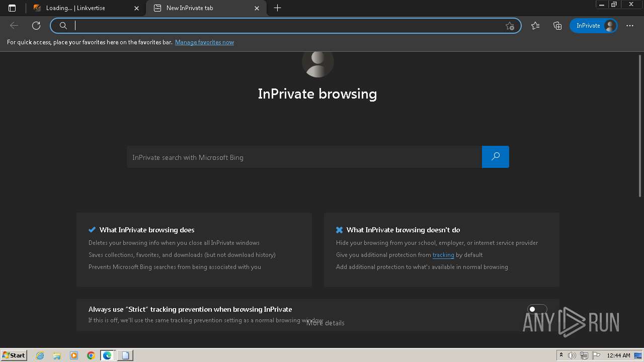Click What InPrivate browsing does heading
This screenshot has width=644, height=362.
(x=147, y=230)
